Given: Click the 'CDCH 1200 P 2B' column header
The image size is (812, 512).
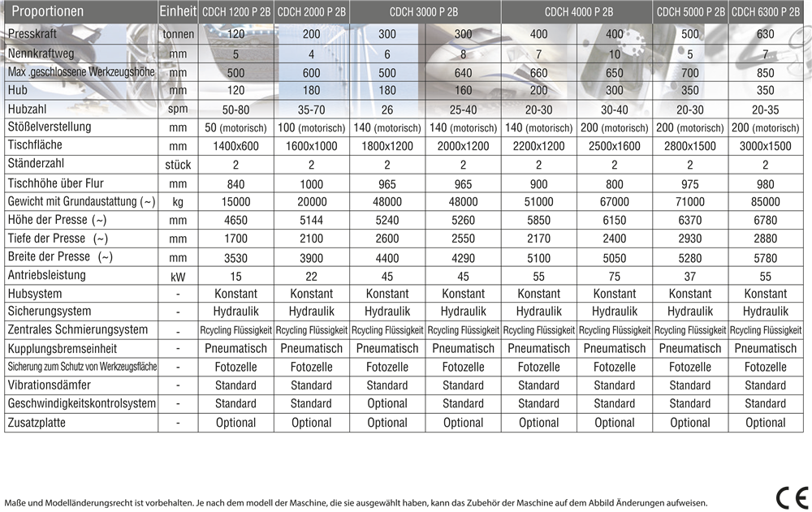Looking at the screenshot, I should pyautogui.click(x=236, y=12).
